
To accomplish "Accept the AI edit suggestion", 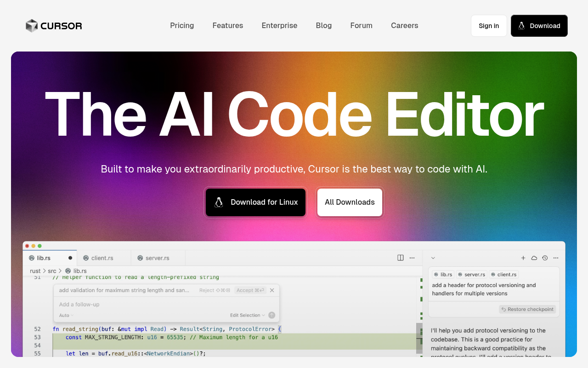I will pyautogui.click(x=250, y=290).
